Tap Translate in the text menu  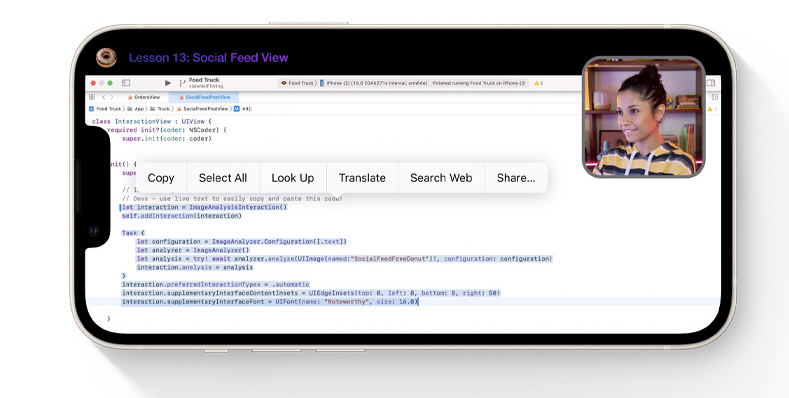(362, 178)
